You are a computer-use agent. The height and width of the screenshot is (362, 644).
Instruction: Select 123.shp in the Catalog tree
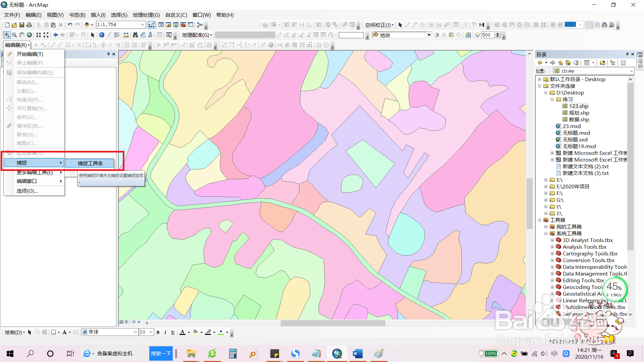pos(578,106)
